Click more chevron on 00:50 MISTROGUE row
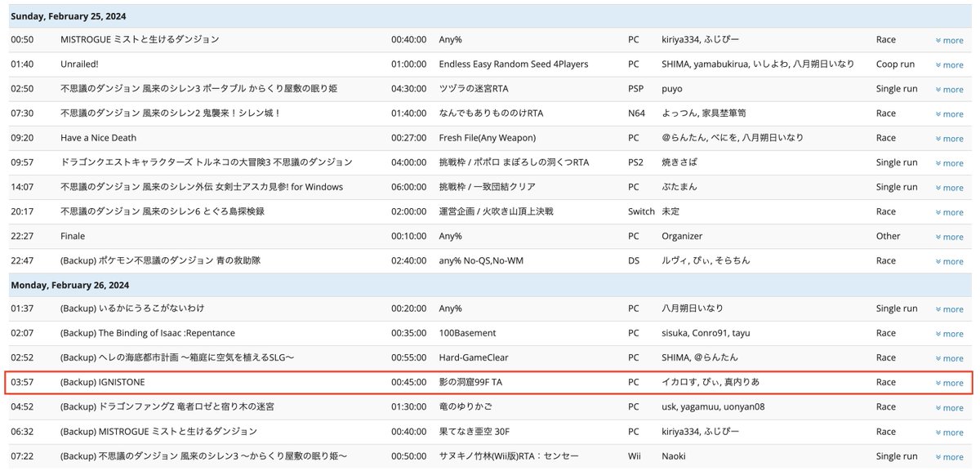The image size is (980, 475). [x=949, y=41]
